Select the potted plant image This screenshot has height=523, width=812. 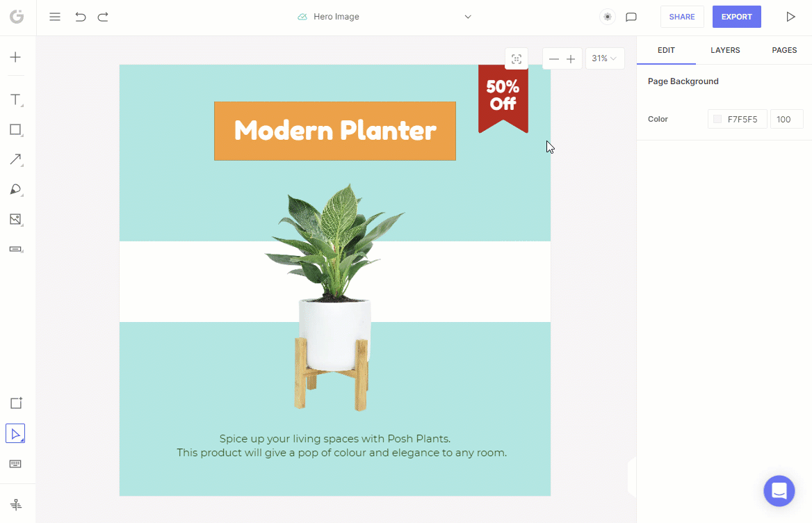pyautogui.click(x=334, y=297)
